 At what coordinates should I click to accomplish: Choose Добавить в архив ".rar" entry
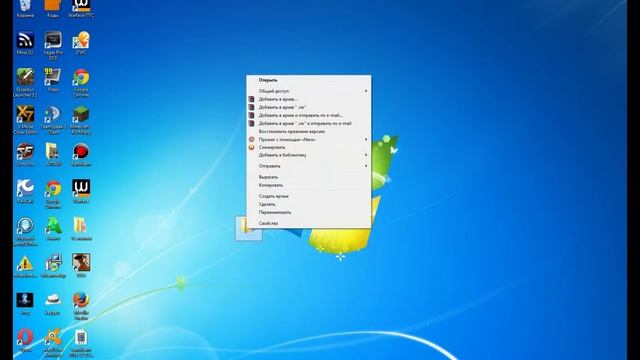tap(309, 107)
